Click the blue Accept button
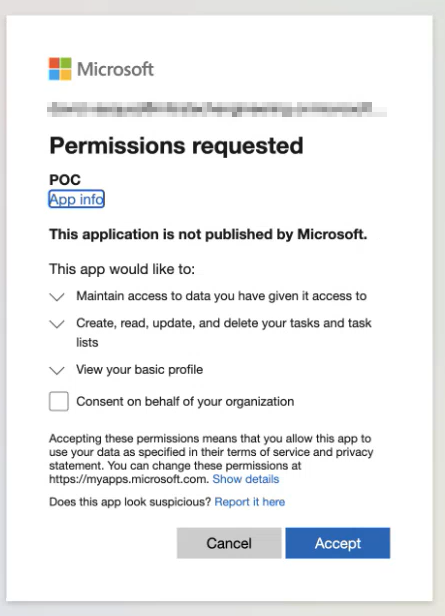The height and width of the screenshot is (616, 445). pos(338,543)
